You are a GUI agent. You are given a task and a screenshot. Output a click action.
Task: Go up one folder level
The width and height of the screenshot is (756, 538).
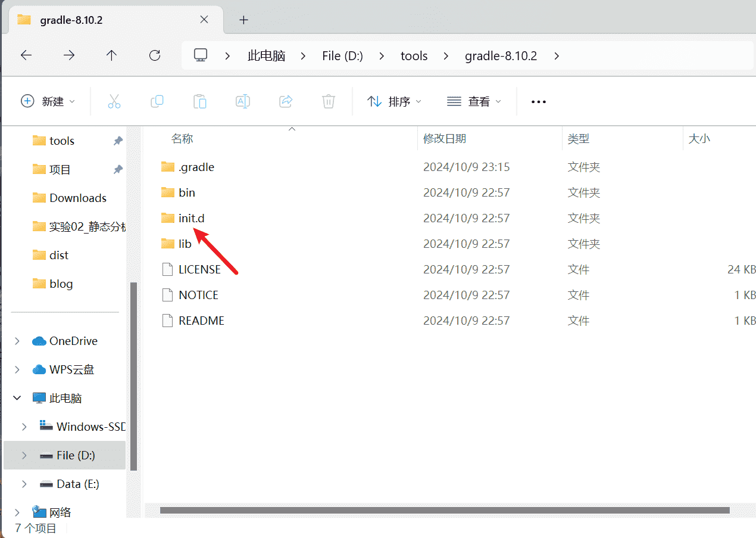pyautogui.click(x=111, y=55)
